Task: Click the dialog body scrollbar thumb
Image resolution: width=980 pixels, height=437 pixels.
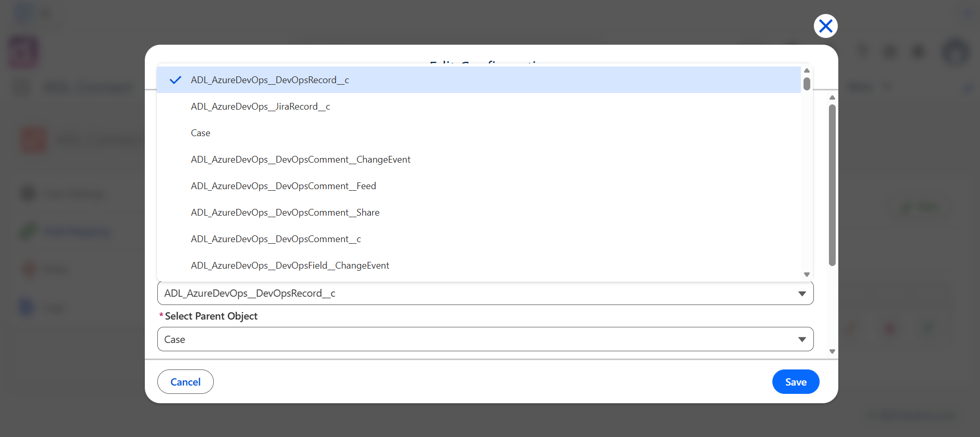Action: (x=832, y=186)
